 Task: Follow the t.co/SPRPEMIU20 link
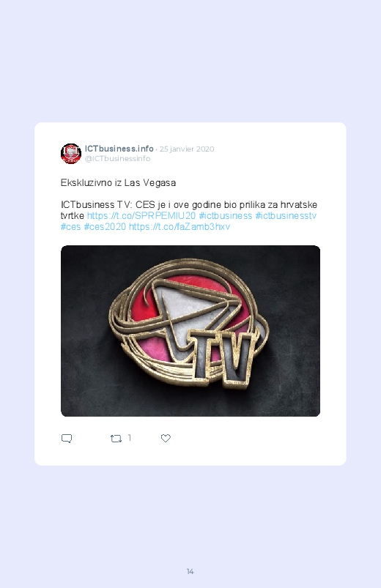click(x=141, y=215)
